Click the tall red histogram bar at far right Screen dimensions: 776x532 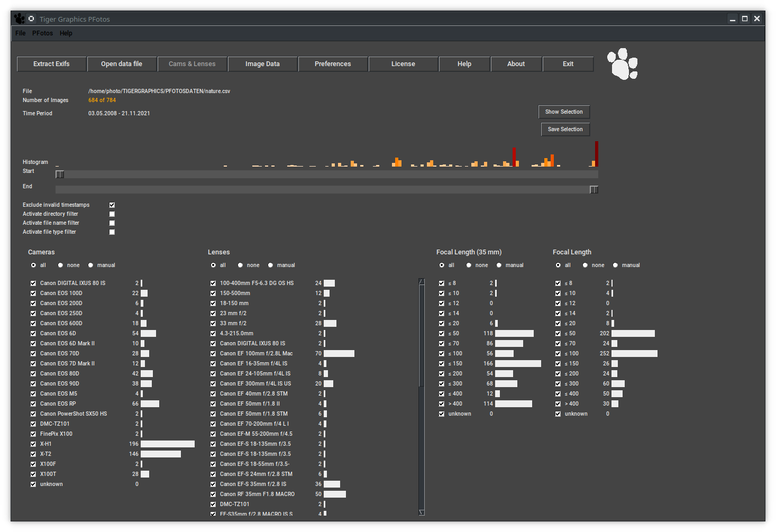[x=597, y=154]
